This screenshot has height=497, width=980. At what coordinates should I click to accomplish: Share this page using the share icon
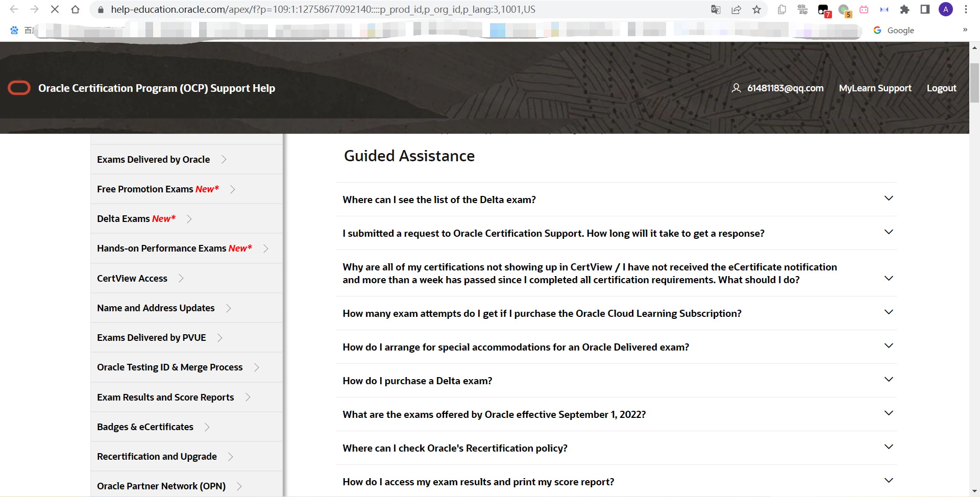pyautogui.click(x=736, y=10)
